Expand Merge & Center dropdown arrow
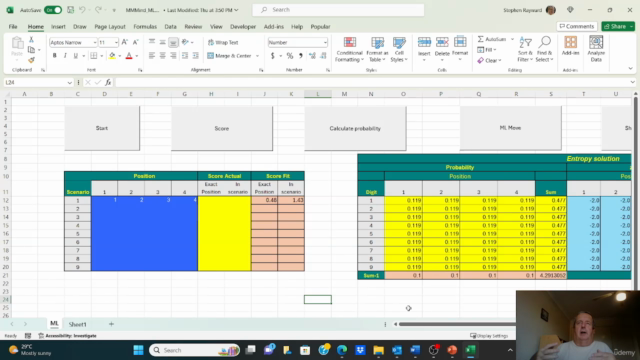This screenshot has width=640, height=360. pos(258,56)
